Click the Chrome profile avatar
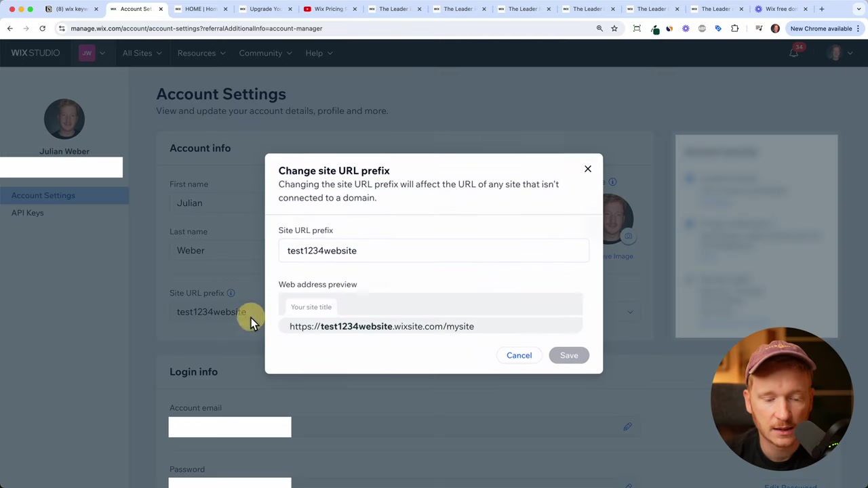The image size is (868, 488). [x=775, y=28]
